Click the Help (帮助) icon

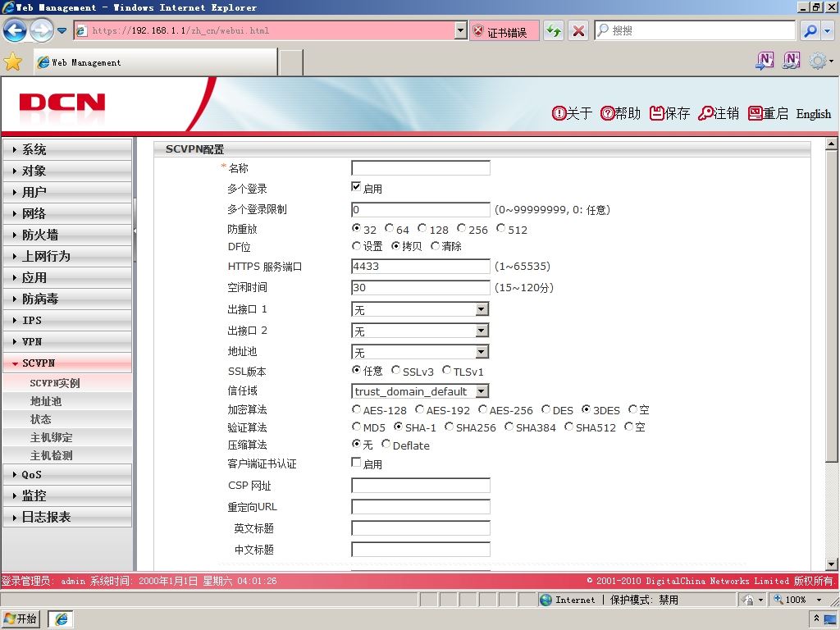(x=607, y=113)
